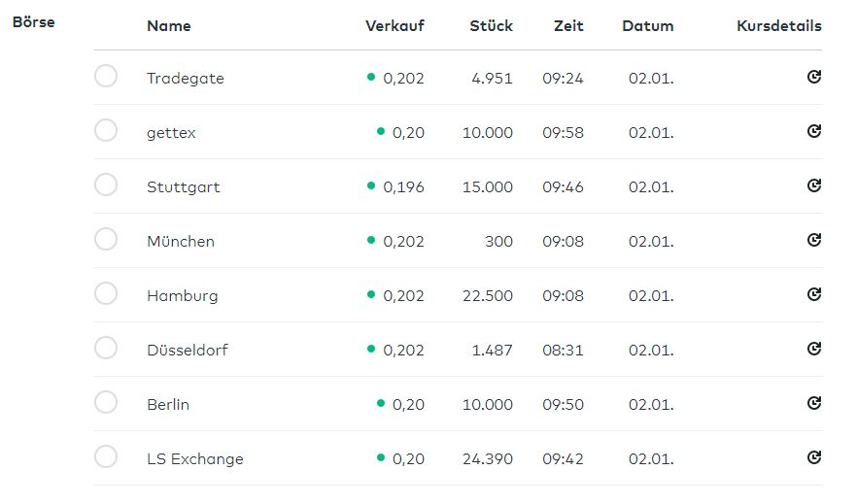Choose the Düsseldorf radio option

point(106,349)
